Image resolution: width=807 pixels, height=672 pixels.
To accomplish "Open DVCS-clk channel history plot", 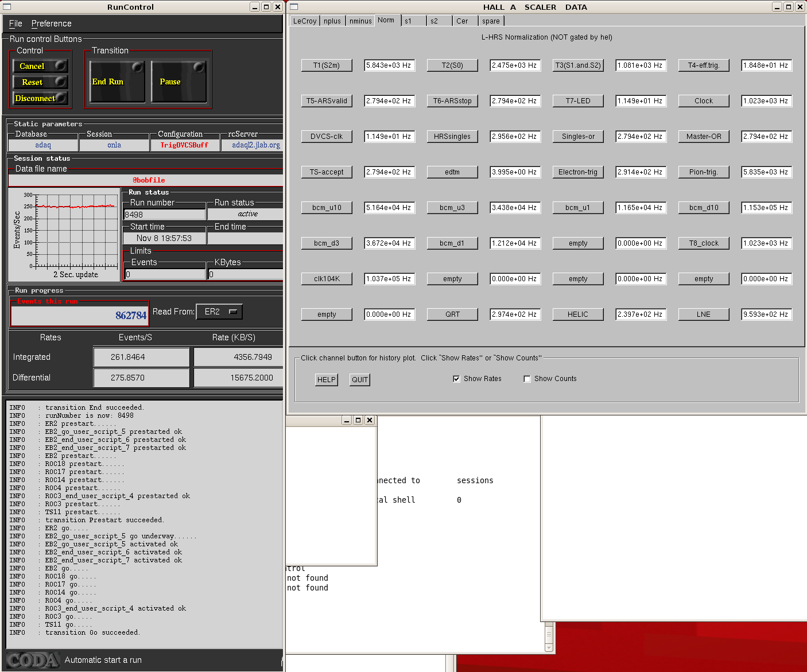I will pos(327,137).
